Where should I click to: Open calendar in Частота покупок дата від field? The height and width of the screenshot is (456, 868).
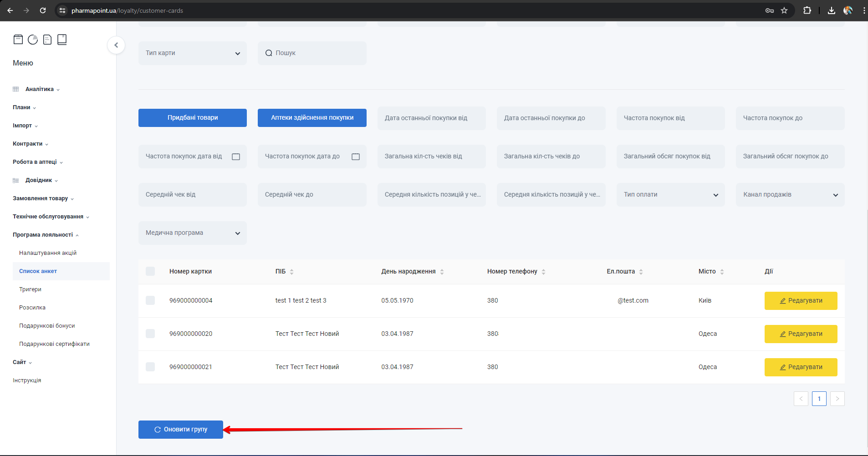[236, 157]
